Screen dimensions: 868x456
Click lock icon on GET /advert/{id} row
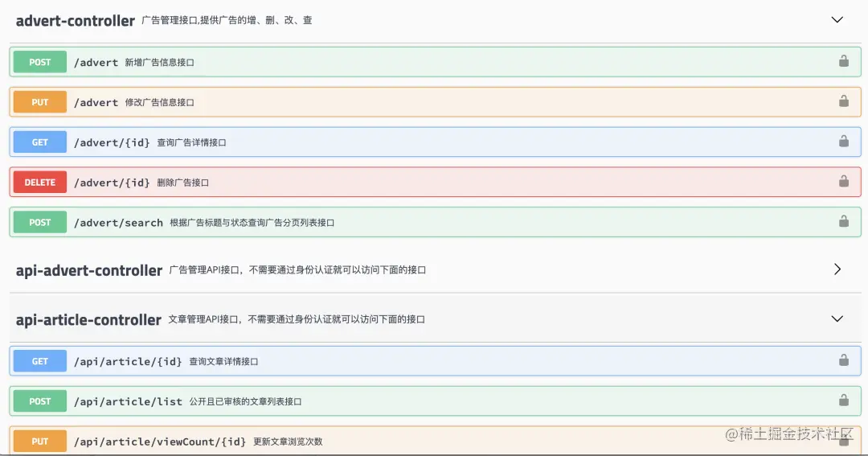[844, 141]
